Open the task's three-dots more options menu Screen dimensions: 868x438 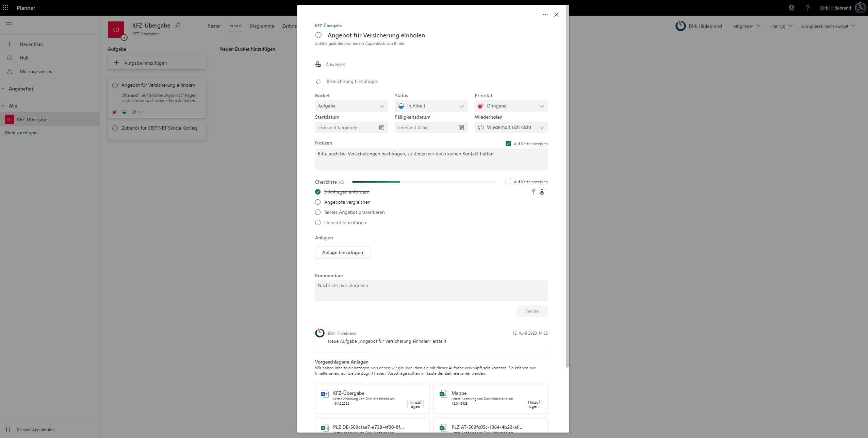pyautogui.click(x=545, y=15)
